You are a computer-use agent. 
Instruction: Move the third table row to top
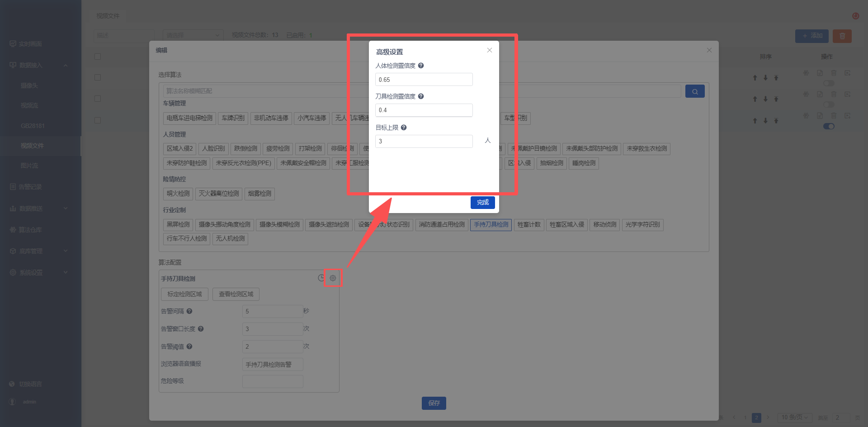click(x=776, y=121)
